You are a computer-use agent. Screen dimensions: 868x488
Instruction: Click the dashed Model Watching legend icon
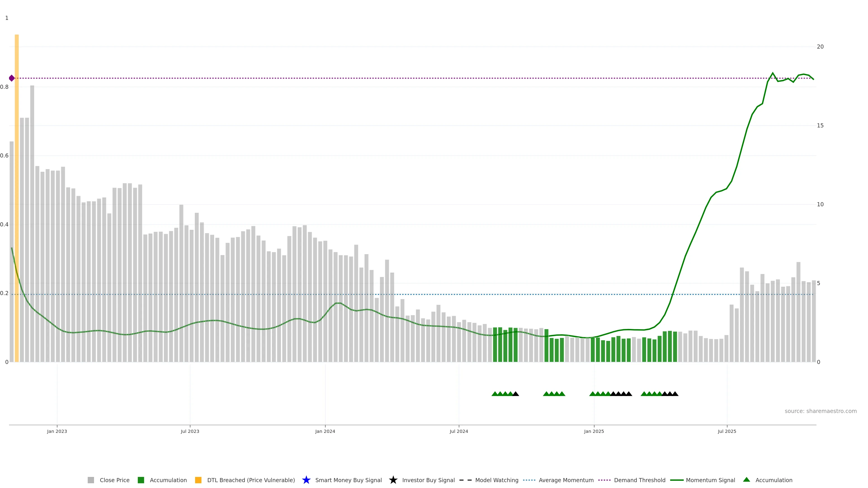click(x=465, y=480)
